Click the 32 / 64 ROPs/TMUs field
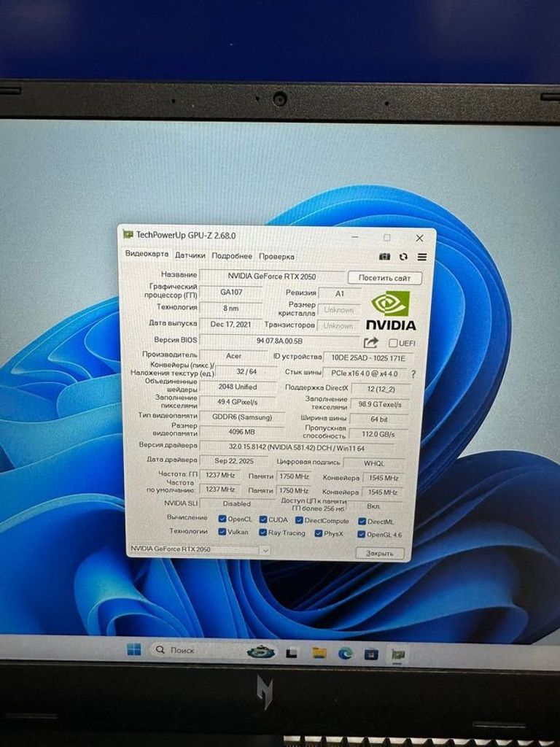560x747 pixels. [246, 371]
